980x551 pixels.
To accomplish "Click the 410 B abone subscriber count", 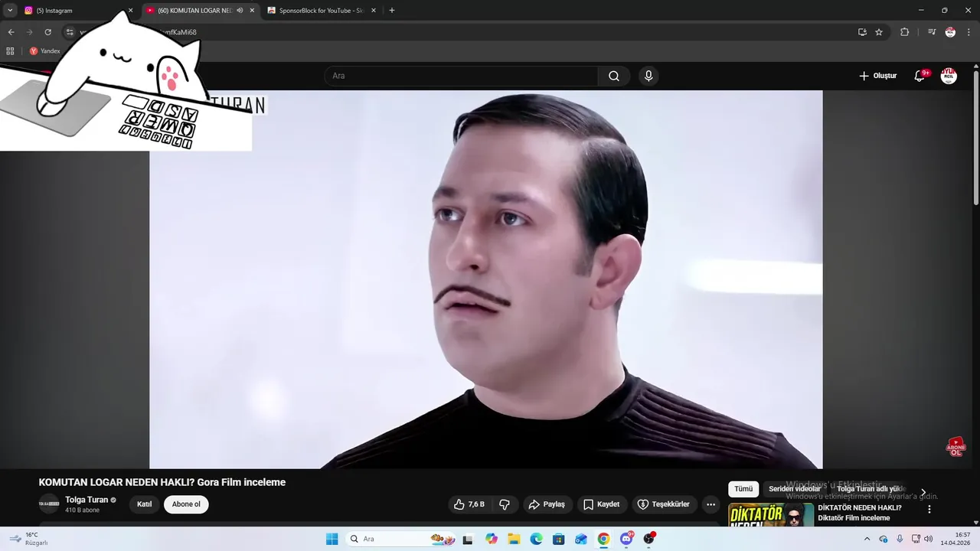I will 82,510.
